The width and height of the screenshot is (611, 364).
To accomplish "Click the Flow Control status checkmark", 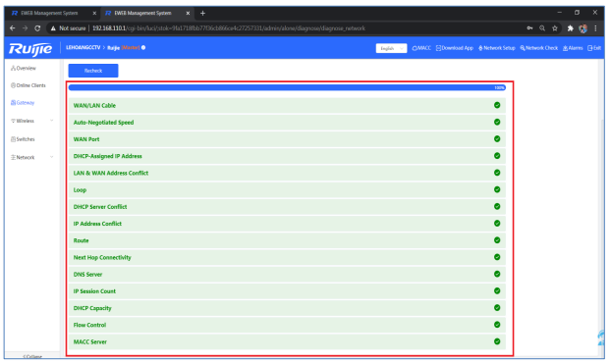I will point(497,325).
